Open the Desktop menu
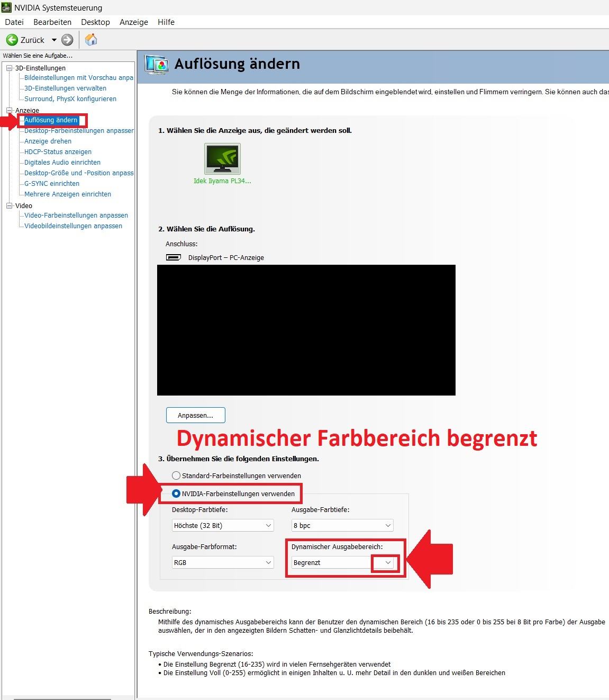The width and height of the screenshot is (609, 700). [x=95, y=22]
